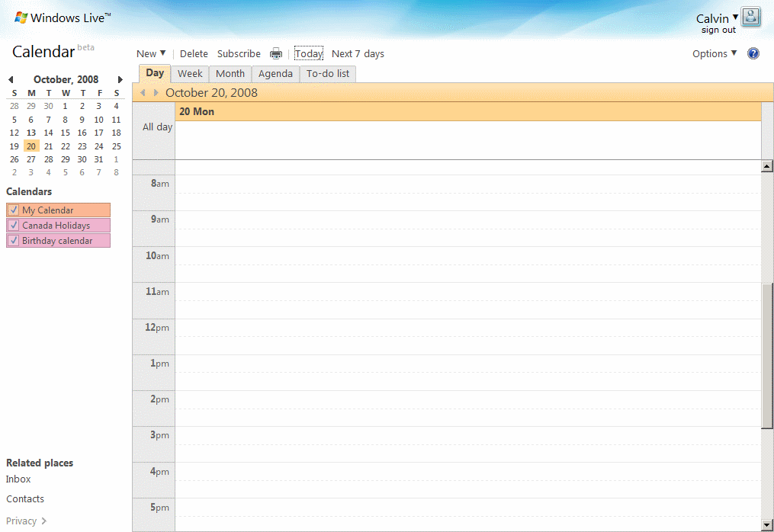Select date 13 in mini calendar

(31, 133)
